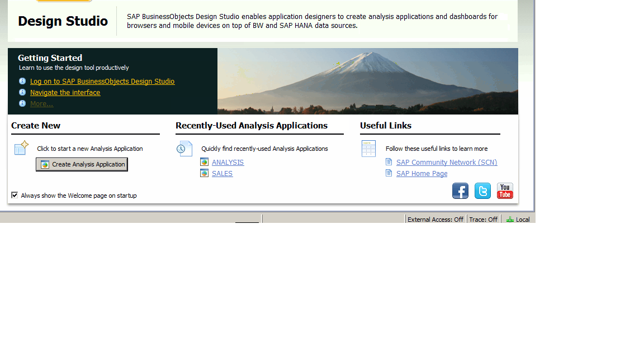The height and width of the screenshot is (362, 644).
Task: Open the More... link
Action: pyautogui.click(x=41, y=103)
